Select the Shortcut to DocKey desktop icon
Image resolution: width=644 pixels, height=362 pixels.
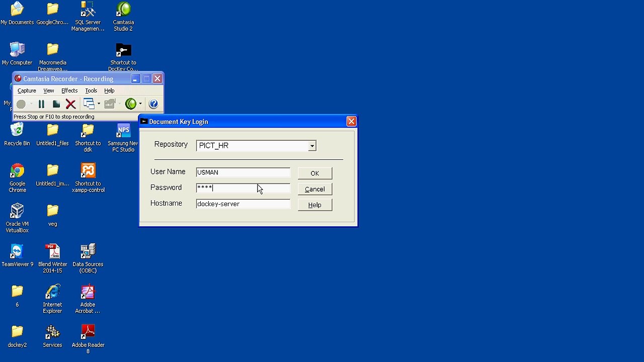click(x=123, y=57)
